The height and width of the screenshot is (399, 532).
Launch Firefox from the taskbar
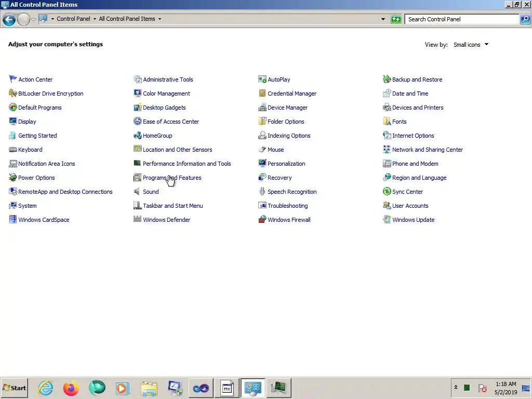pos(71,388)
